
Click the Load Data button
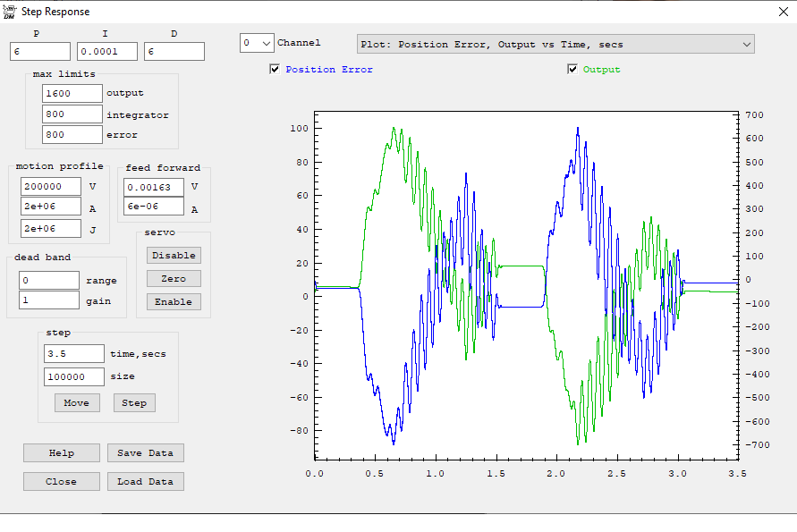tap(145, 482)
